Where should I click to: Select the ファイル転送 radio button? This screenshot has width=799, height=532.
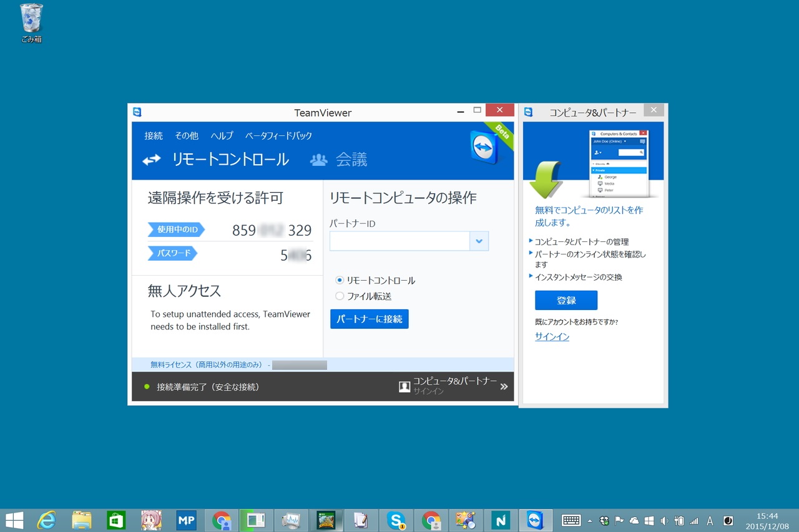[x=339, y=296]
